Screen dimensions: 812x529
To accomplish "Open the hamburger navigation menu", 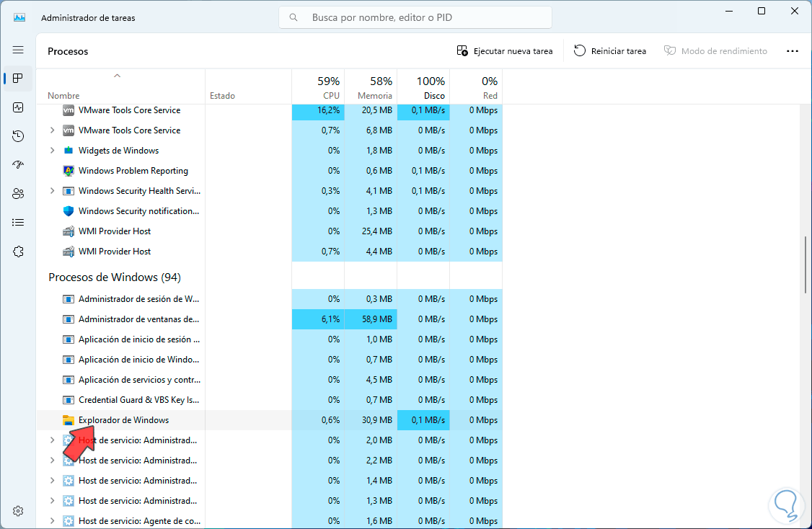I will 18,50.
